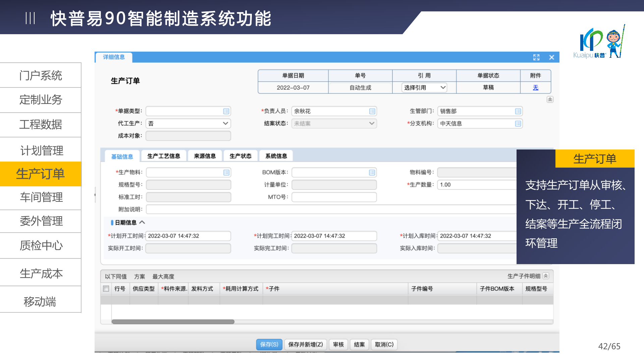Open lookup icon for 分支机构 field
644x362 pixels.
point(518,124)
